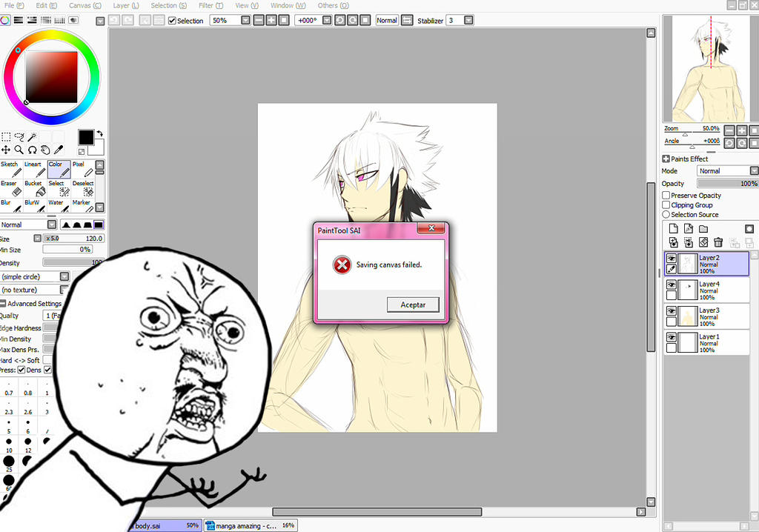Image resolution: width=759 pixels, height=532 pixels.
Task: Enable Preserve Opacity
Action: coord(666,195)
